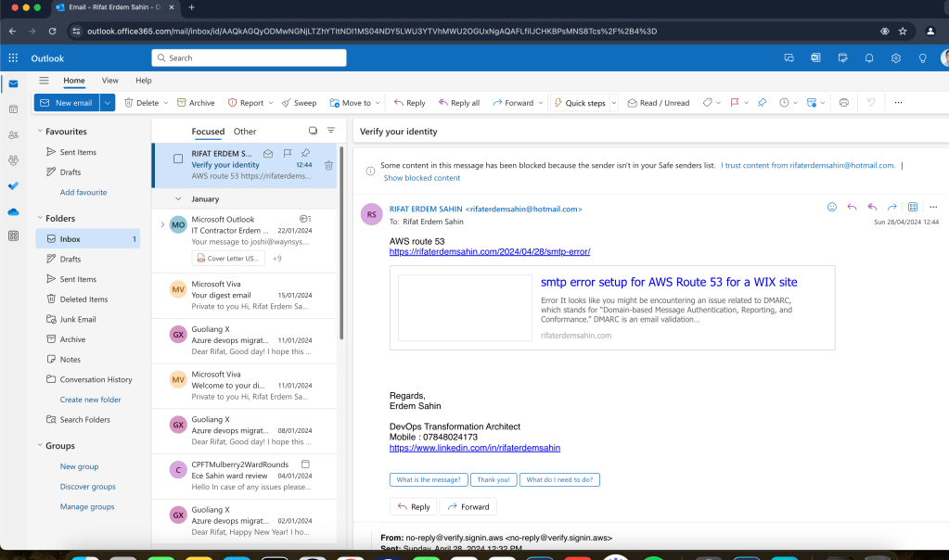Screen dimensions: 949x560
Task: Open People from the left rail
Action: pos(13,134)
